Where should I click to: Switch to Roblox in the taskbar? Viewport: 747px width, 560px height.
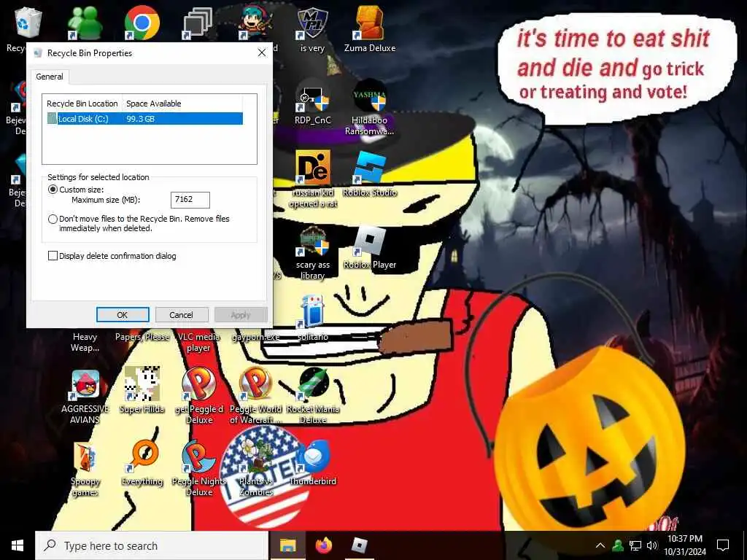[x=359, y=545]
